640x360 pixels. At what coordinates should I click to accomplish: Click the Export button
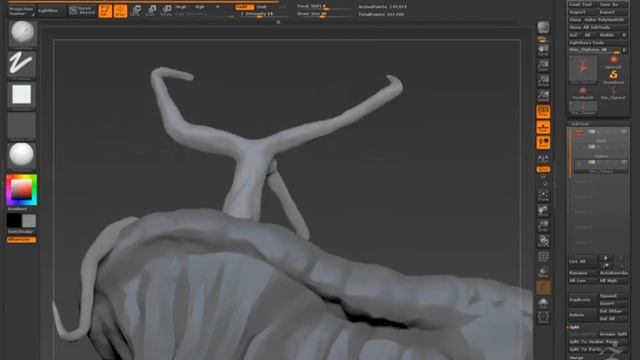click(x=613, y=12)
